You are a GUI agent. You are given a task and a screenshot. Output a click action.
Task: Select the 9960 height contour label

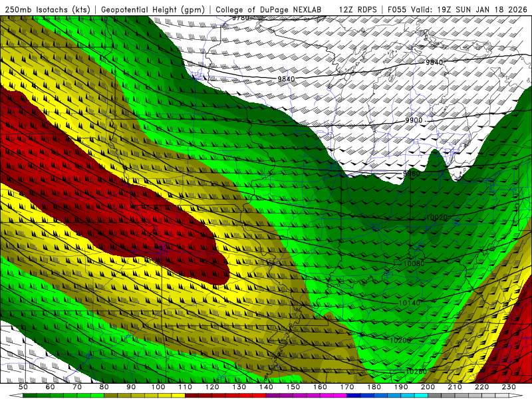(x=412, y=174)
